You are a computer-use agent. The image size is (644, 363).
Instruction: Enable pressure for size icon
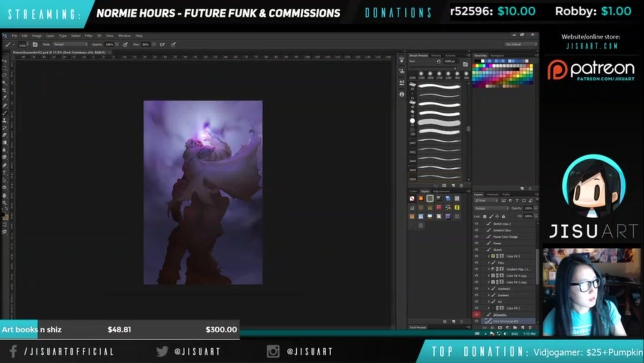coord(173,45)
